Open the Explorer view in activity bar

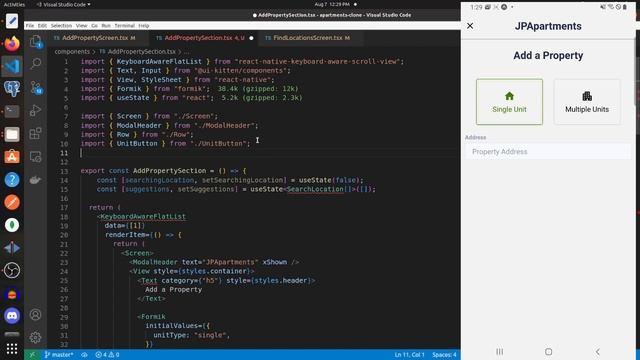36,42
